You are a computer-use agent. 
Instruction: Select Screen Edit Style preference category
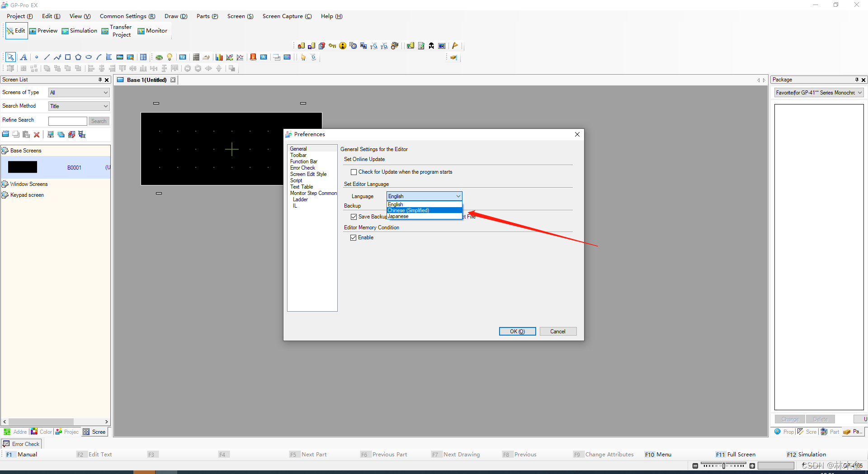point(308,174)
